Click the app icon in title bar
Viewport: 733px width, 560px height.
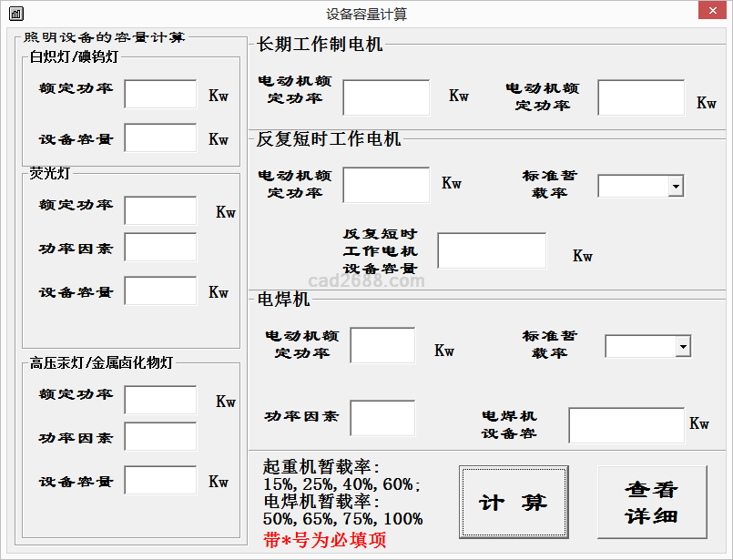point(16,14)
